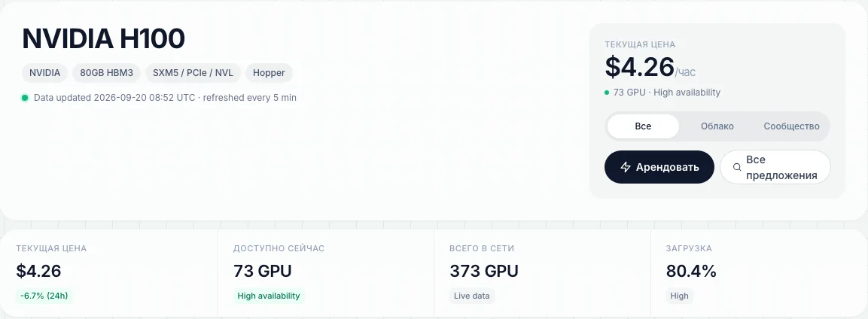
Task: Switch pricing filter to Облако
Action: 717,126
